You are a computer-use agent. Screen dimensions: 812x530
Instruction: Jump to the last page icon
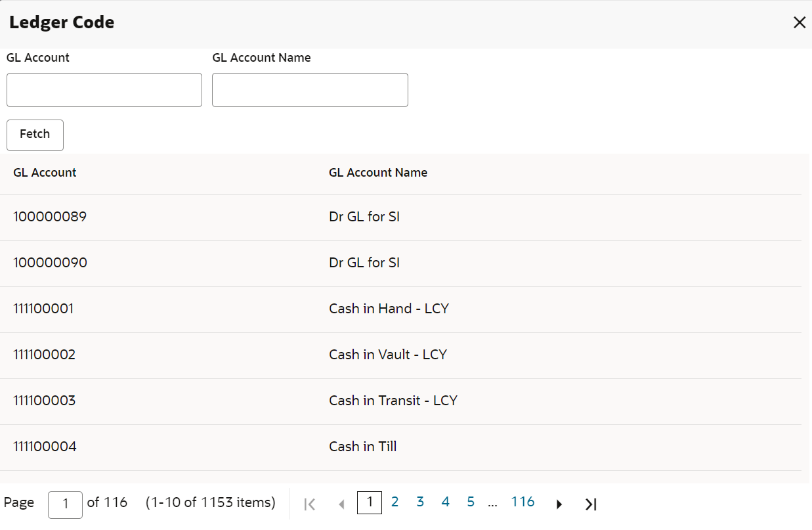point(591,504)
